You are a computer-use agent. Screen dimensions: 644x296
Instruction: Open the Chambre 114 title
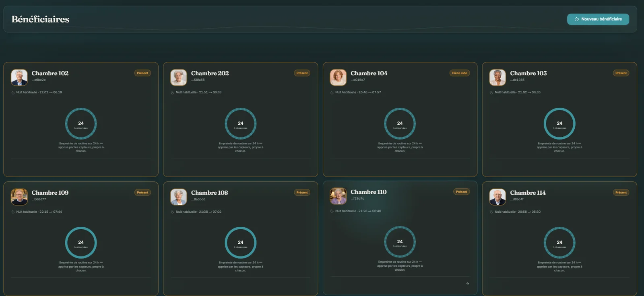click(528, 193)
